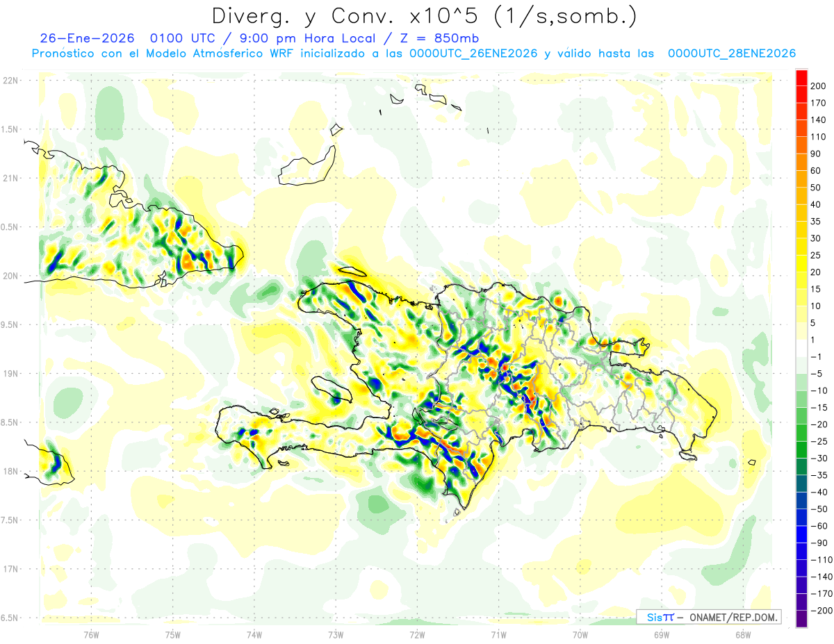The width and height of the screenshot is (834, 644).
Task: Click the '-90' colorbar value
Action: pos(818,543)
